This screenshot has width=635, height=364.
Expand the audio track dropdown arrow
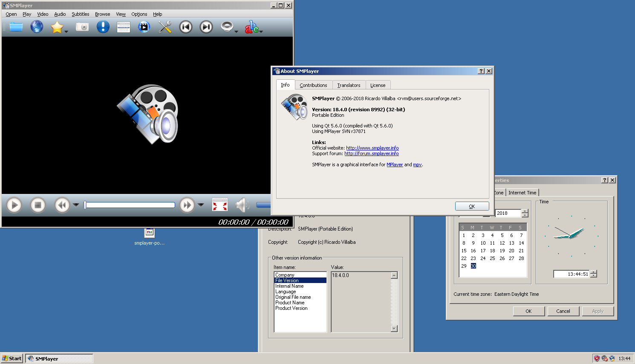coord(236,32)
